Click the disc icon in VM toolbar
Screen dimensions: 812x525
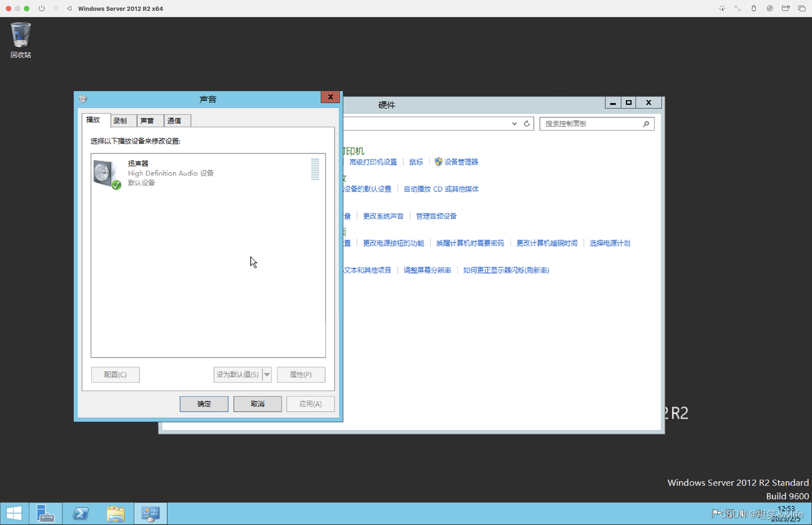point(770,8)
